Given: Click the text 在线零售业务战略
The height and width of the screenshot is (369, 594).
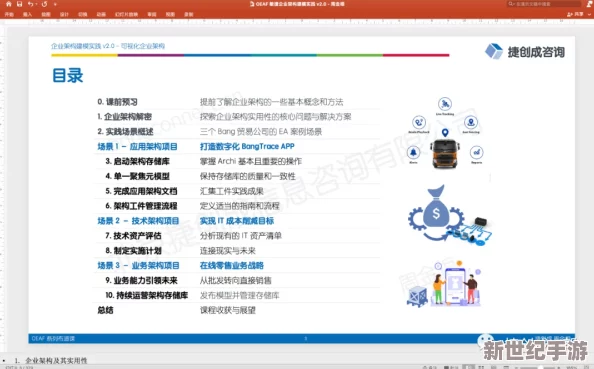Looking at the screenshot, I should point(231,266).
